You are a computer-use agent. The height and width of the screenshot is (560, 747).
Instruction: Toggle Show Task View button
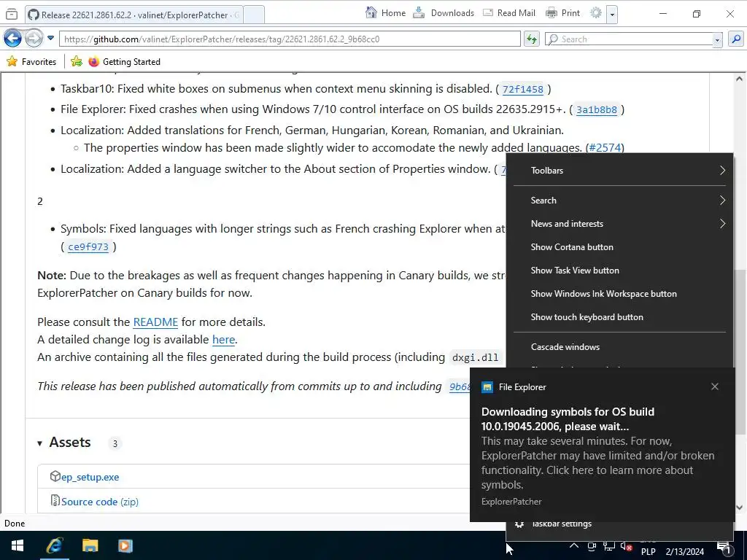tap(619, 271)
